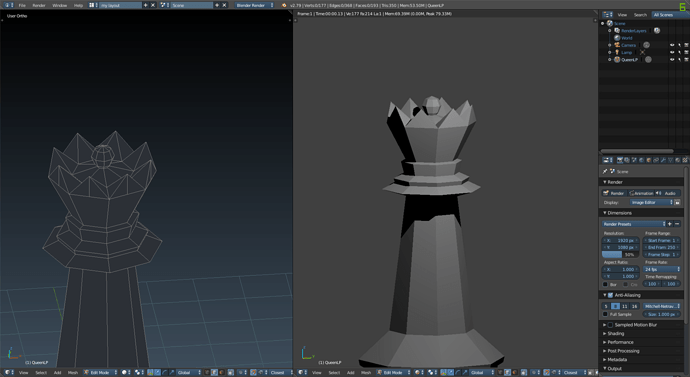The image size is (690, 377).
Task: Expand the Performance panel
Action: click(x=619, y=342)
